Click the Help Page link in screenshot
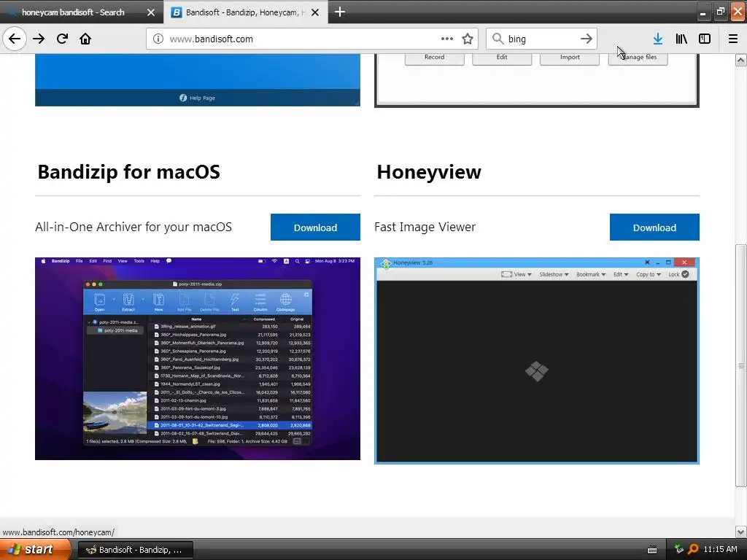The image size is (747, 560). pos(197,98)
